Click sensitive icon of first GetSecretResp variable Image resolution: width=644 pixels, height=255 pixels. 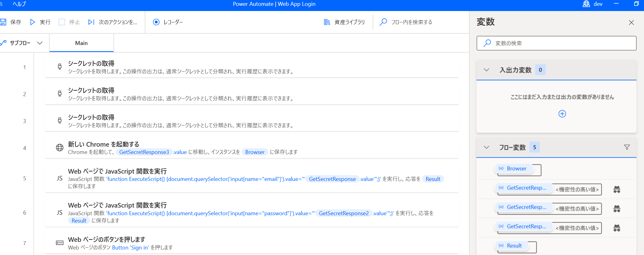617,189
